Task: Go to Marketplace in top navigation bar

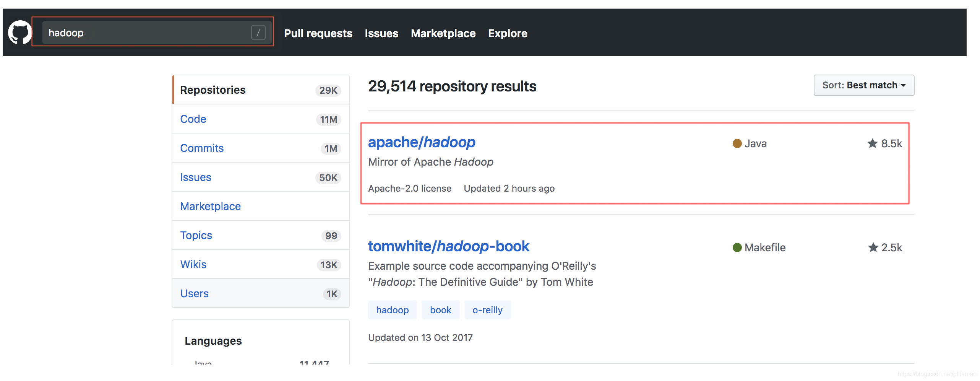Action: tap(443, 33)
